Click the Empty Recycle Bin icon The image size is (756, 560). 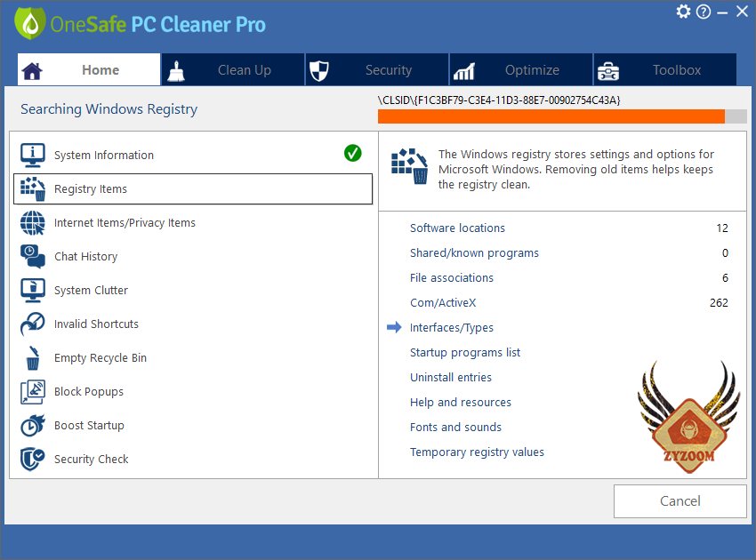coord(33,357)
